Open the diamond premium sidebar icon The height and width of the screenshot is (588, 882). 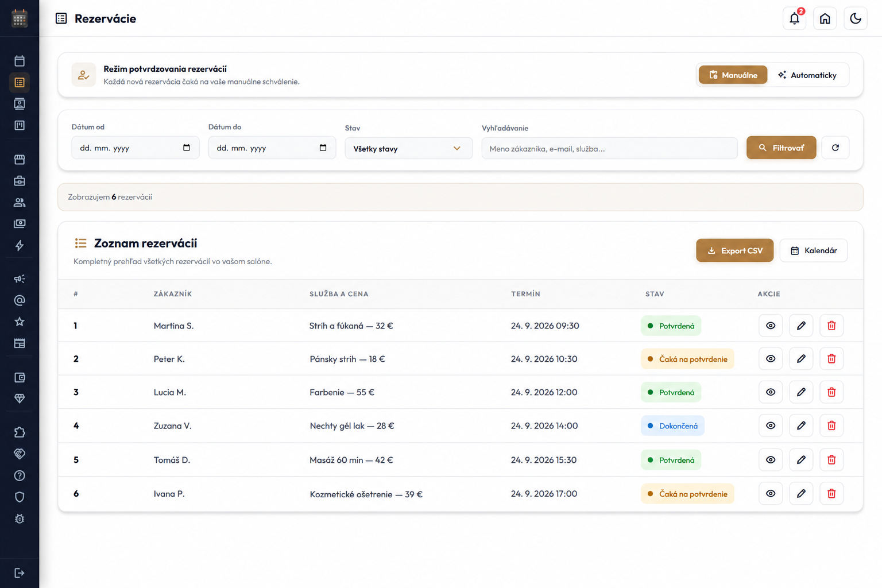click(x=20, y=399)
